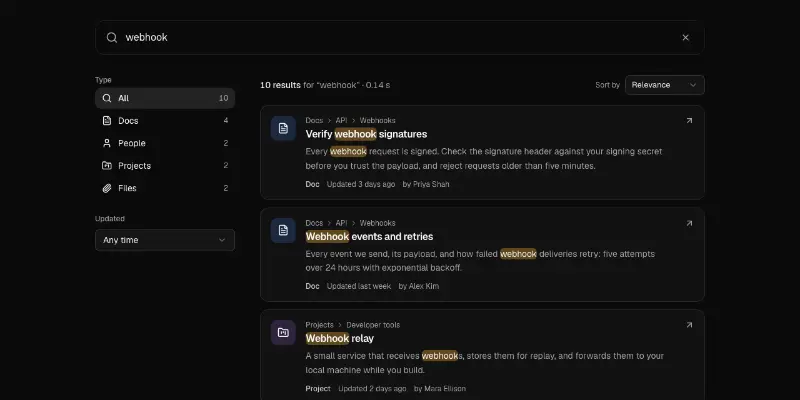Click the Updated 2 days ago text
The width and height of the screenshot is (800, 400).
click(x=372, y=389)
